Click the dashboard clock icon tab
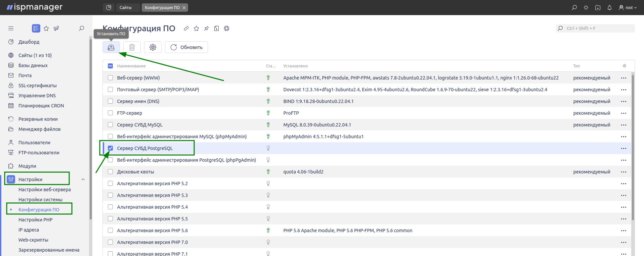Image resolution: width=644 pixels, height=256 pixels. tap(109, 7)
